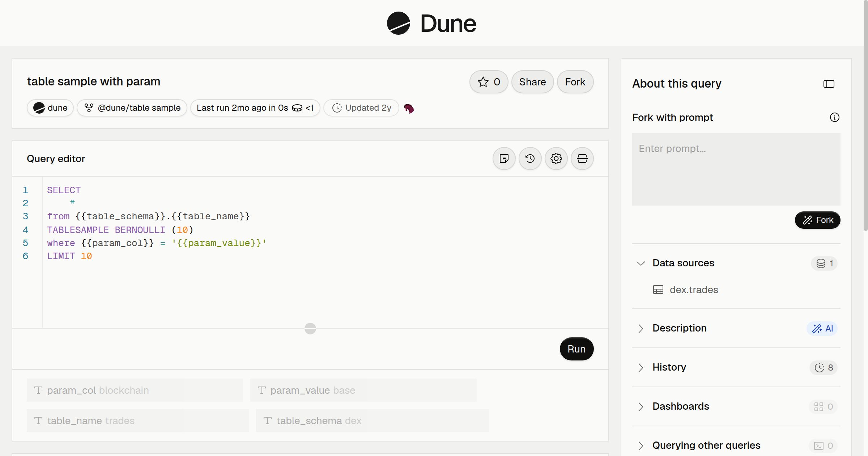
Task: Click the format query note icon
Action: point(504,159)
